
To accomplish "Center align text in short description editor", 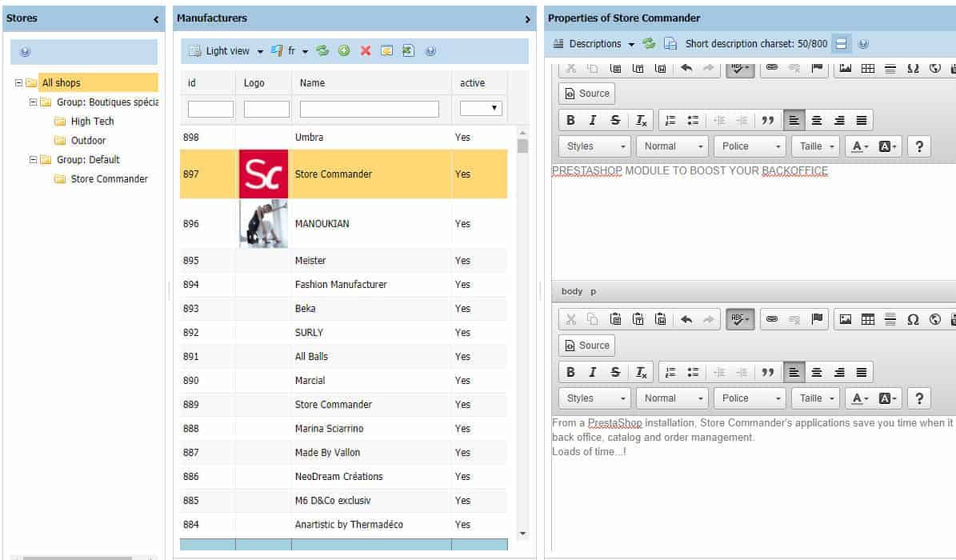I will click(816, 120).
